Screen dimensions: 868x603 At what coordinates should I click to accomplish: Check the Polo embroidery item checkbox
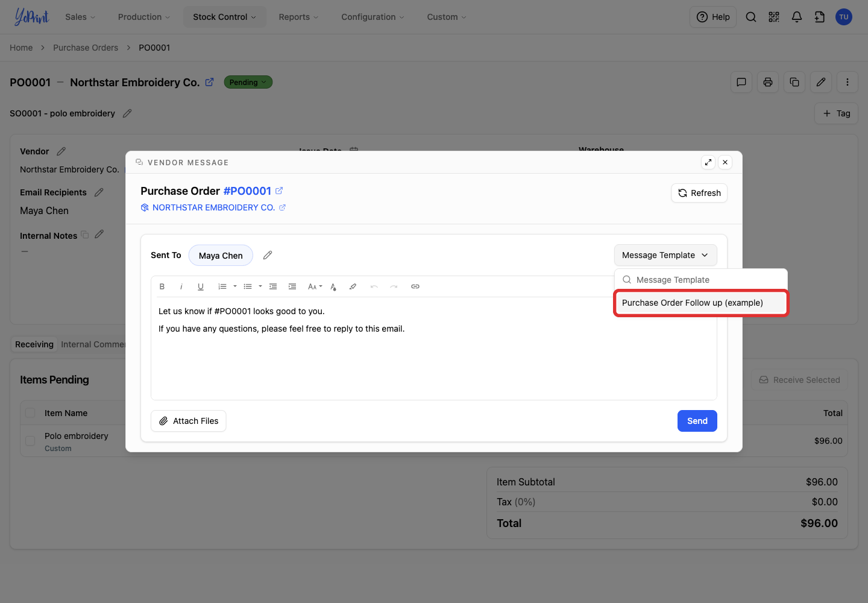pos(30,441)
